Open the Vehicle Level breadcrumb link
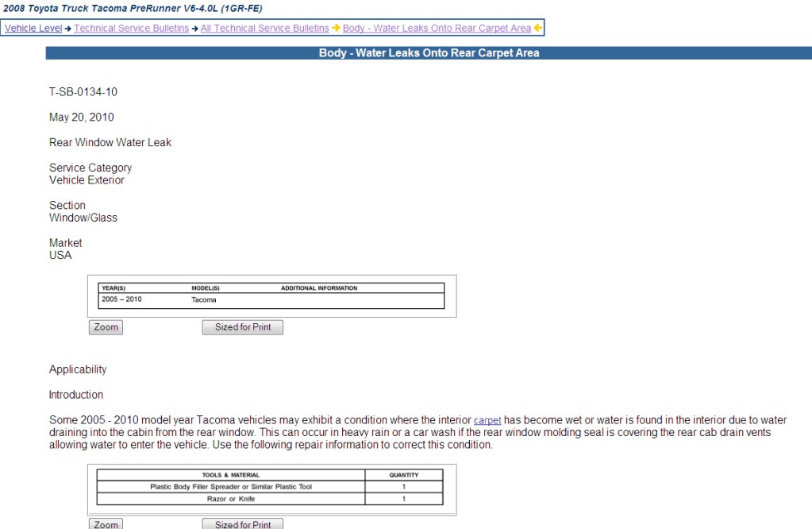 tap(33, 28)
